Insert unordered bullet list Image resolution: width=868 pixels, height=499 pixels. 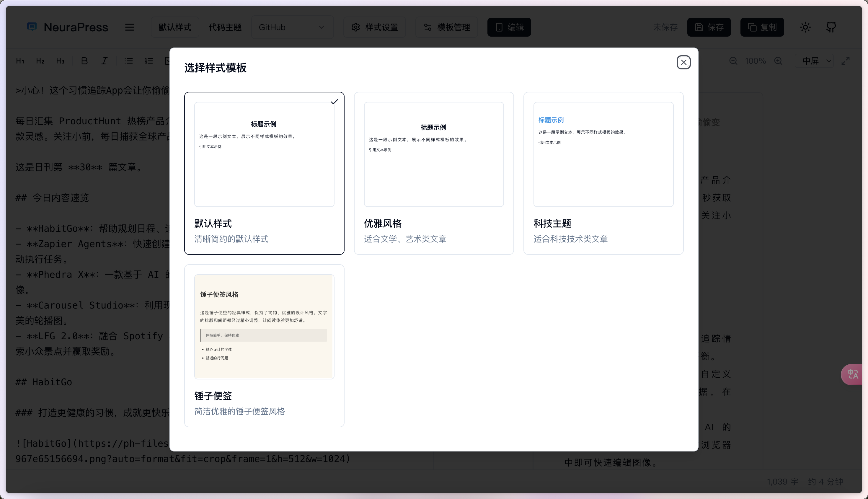[128, 61]
